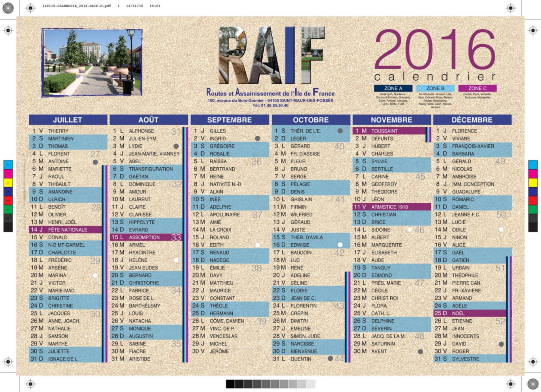This screenshot has width=541, height=392.
Task: Click the black square in grayscale strip
Action: (x=230, y=384)
